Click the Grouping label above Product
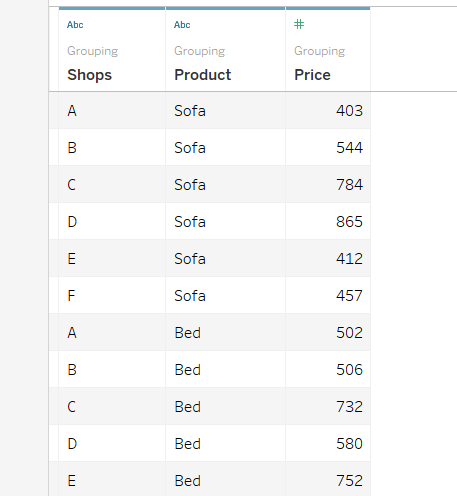 coord(200,51)
